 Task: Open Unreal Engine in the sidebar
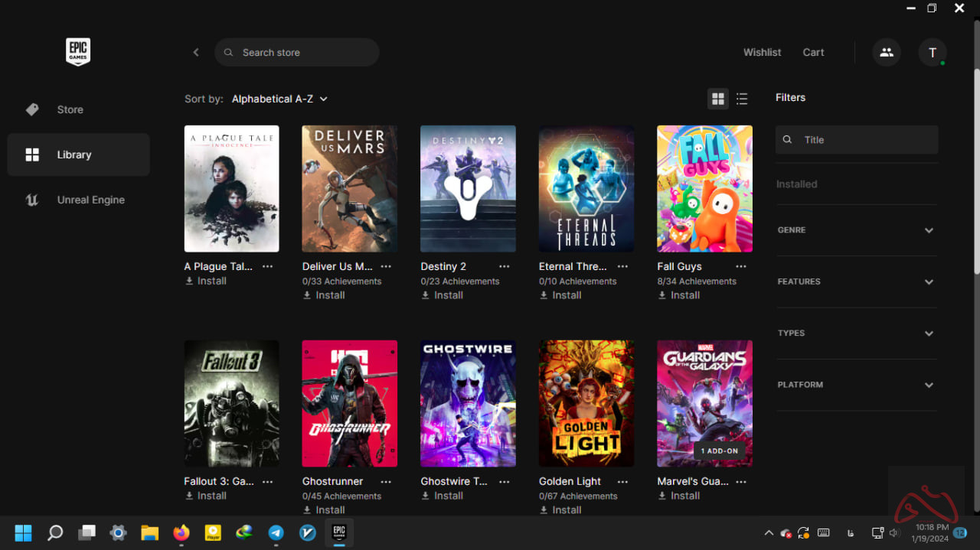(90, 200)
